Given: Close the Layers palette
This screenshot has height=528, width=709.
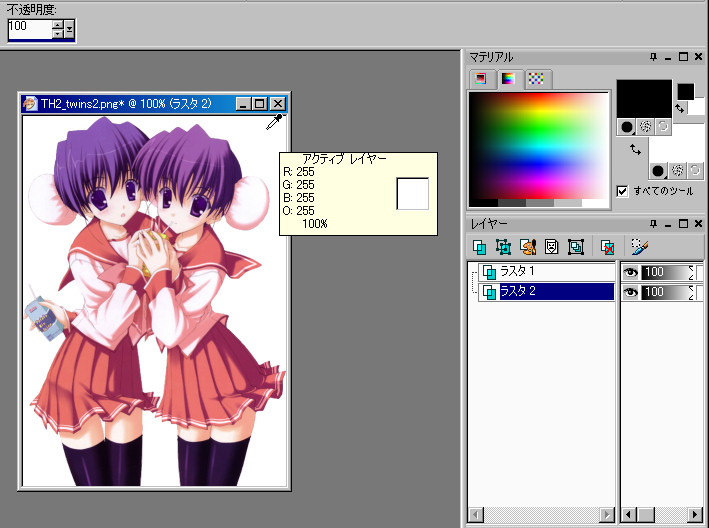Looking at the screenshot, I should (698, 224).
